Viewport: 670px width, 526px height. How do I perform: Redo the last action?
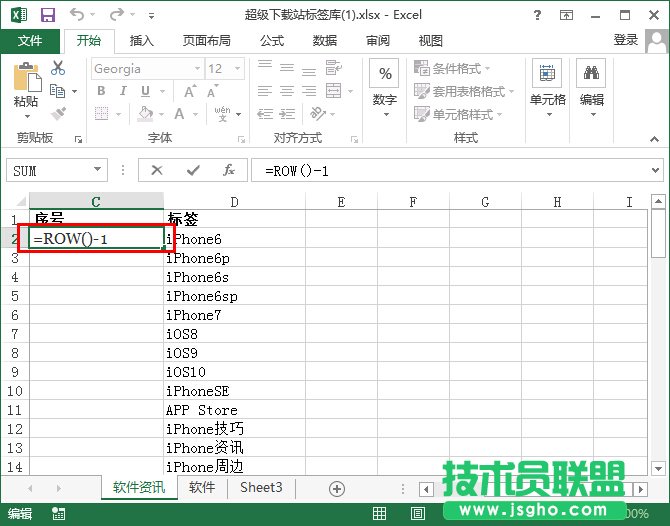point(116,15)
